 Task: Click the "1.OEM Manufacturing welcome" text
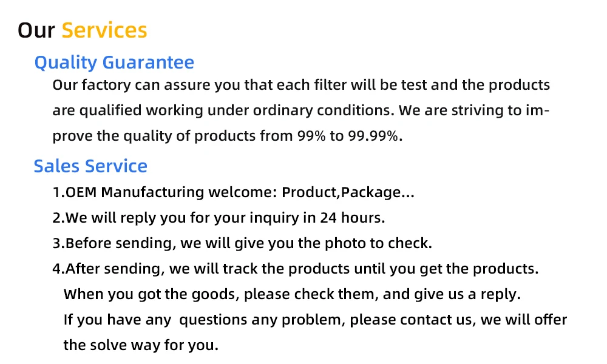[x=165, y=192]
